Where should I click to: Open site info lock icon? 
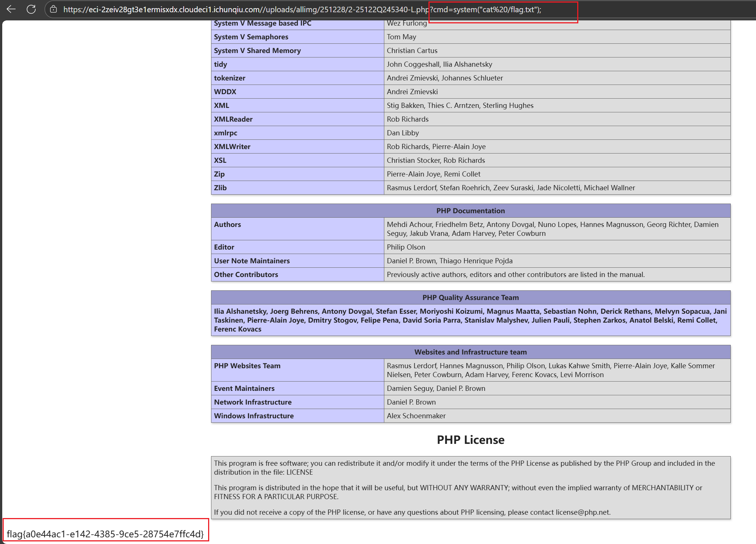tap(53, 9)
